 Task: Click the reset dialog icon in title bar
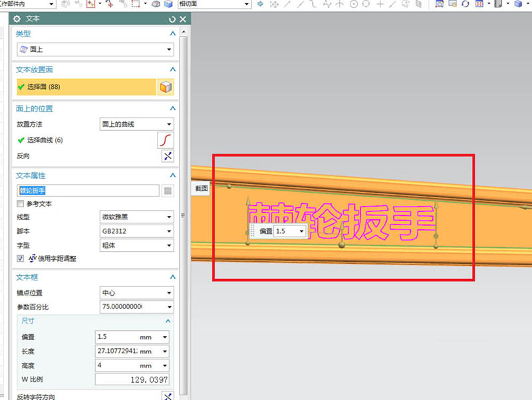(173, 19)
